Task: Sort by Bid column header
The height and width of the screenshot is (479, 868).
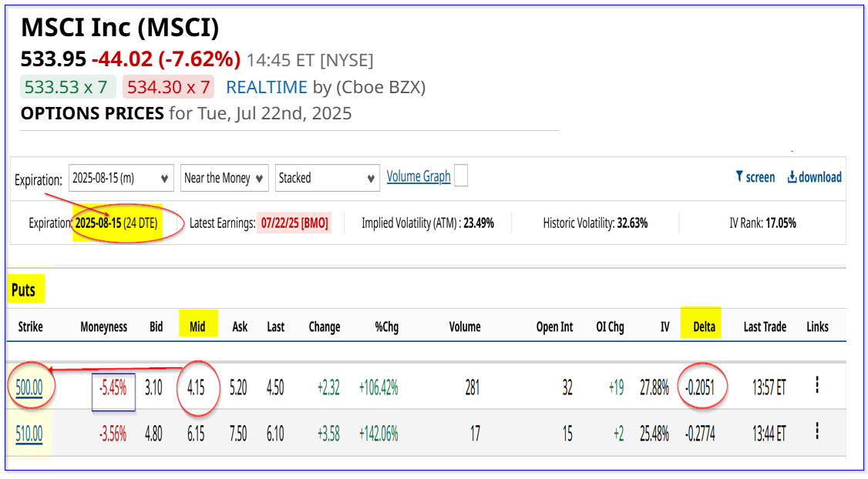Action: (x=156, y=327)
